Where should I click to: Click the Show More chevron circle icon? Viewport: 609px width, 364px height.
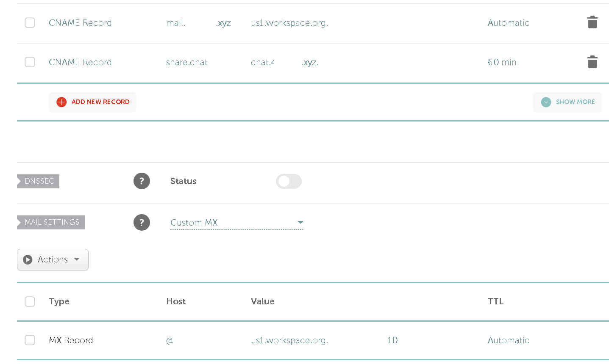pos(546,102)
